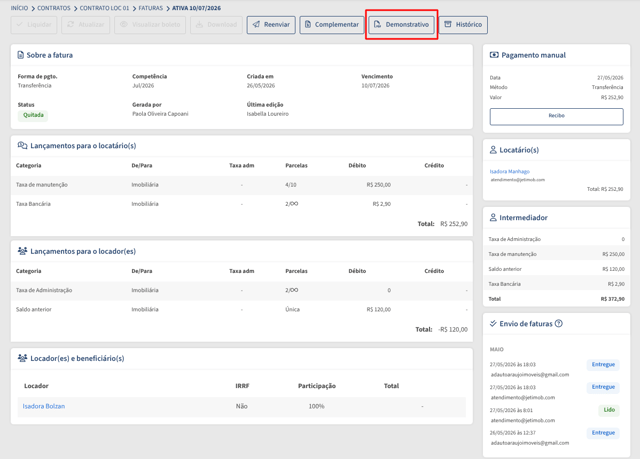Click the Locatário(s) person icon

point(493,150)
